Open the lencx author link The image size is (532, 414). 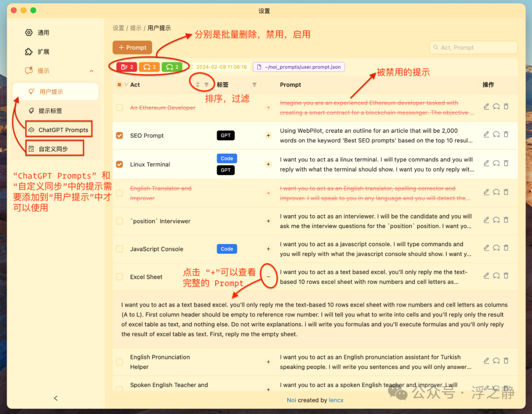point(336,400)
